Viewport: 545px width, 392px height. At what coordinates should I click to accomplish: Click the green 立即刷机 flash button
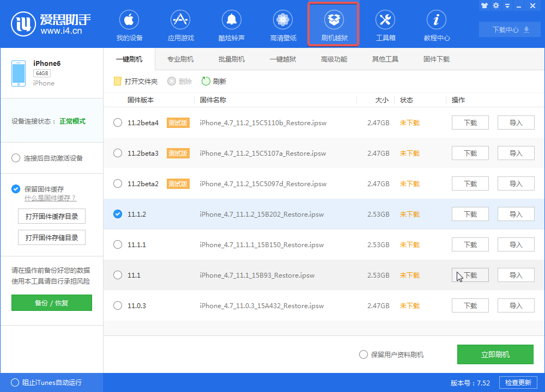pyautogui.click(x=495, y=354)
